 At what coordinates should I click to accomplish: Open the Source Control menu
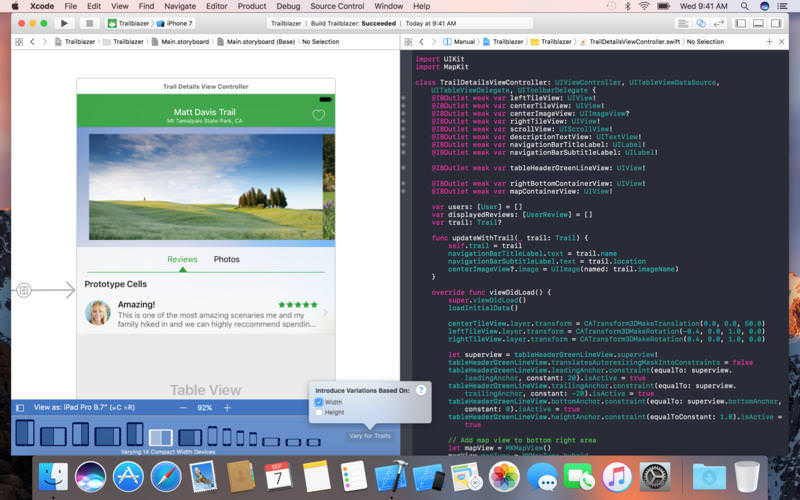[337, 6]
